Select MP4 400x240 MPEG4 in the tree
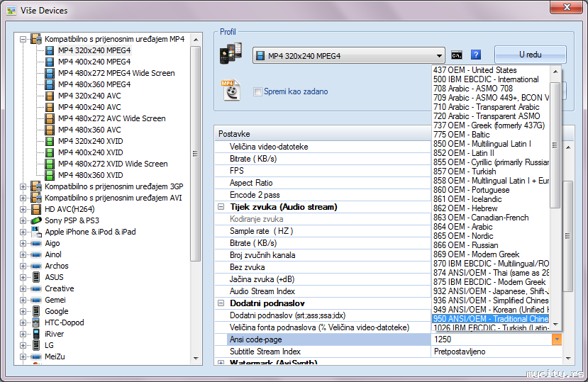588x382 pixels. pyautogui.click(x=94, y=62)
